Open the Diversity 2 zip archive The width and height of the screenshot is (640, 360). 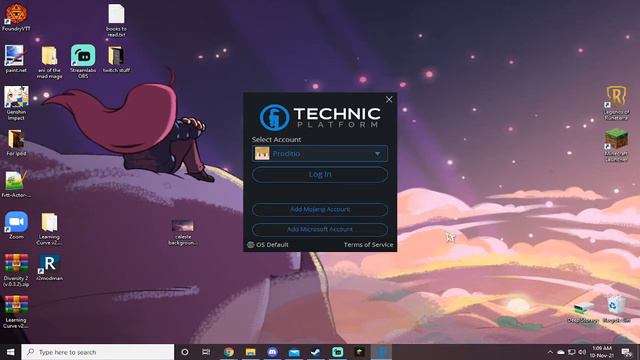click(16, 270)
